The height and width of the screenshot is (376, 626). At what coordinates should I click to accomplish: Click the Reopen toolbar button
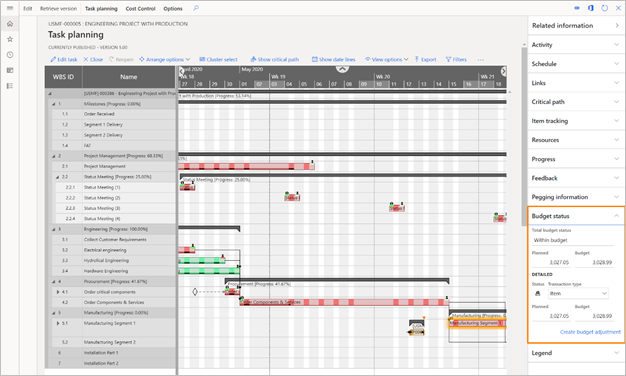[x=121, y=59]
